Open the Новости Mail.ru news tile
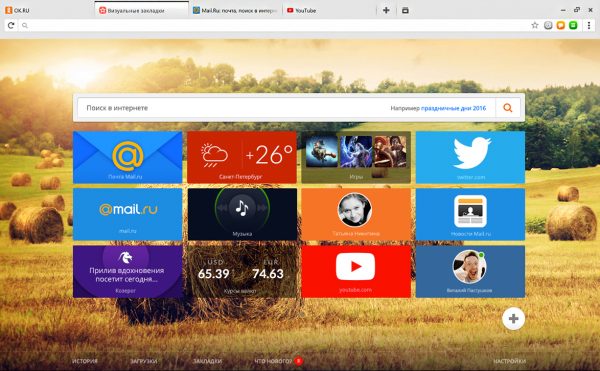 470,214
